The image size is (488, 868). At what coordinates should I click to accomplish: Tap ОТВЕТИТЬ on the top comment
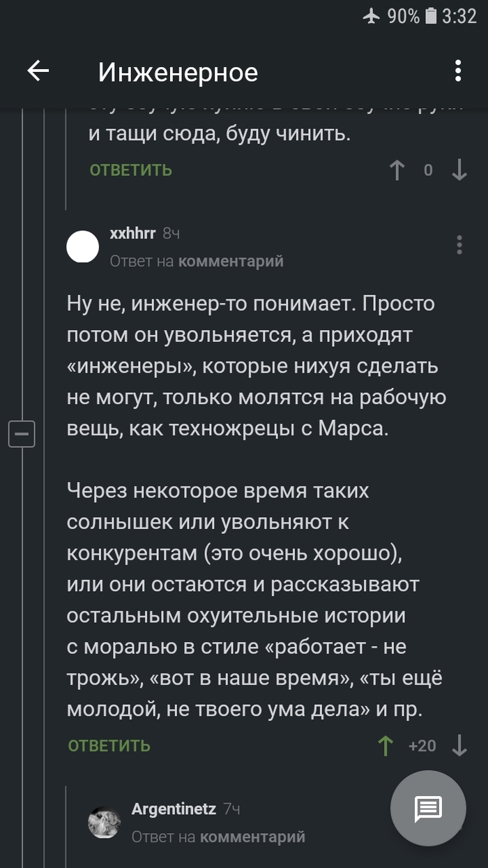130,170
